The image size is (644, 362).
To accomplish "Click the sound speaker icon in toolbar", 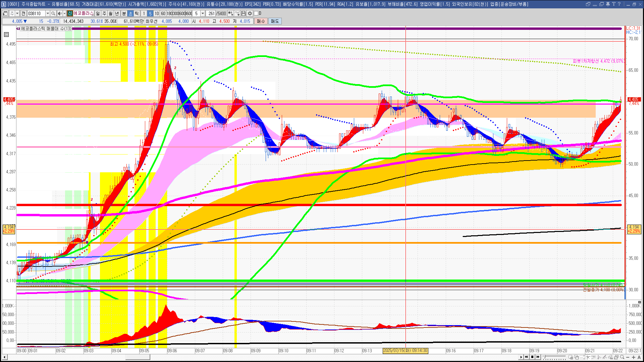I will (59, 13).
